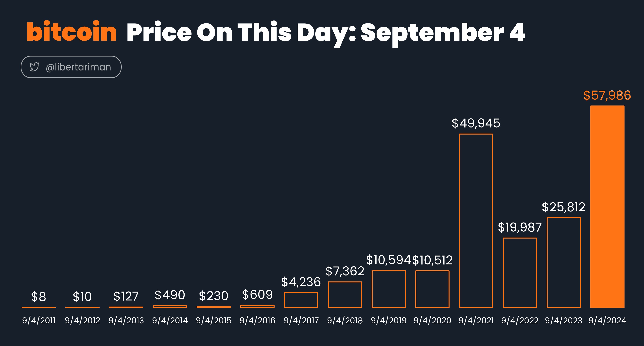The height and width of the screenshot is (346, 644).
Task: Open the @libertariman handle link
Action: click(x=78, y=67)
